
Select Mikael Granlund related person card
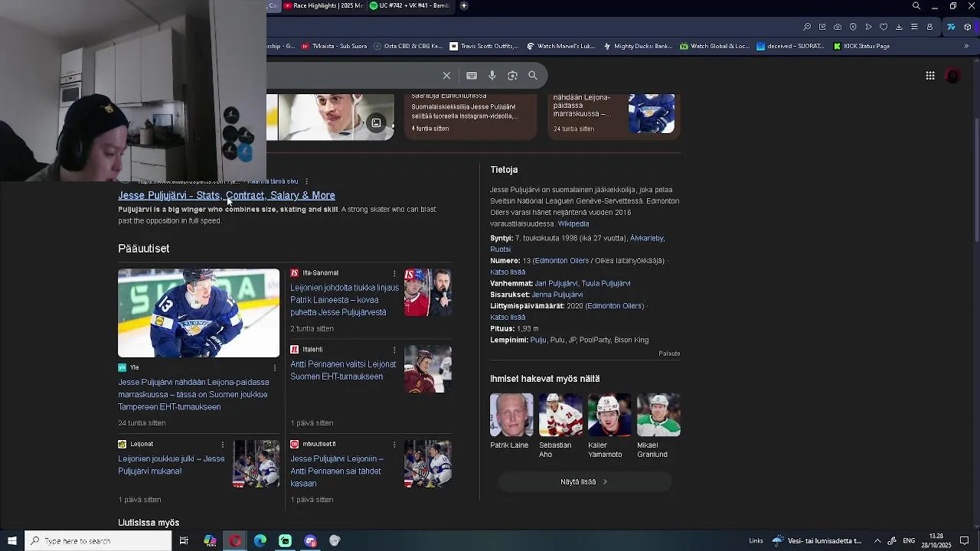[x=658, y=425]
